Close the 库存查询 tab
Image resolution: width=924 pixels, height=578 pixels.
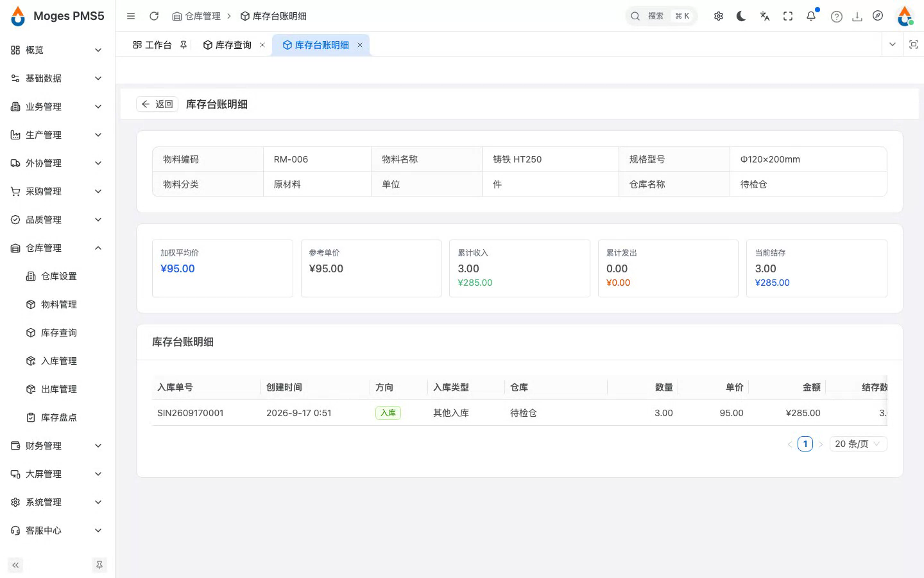[262, 45]
